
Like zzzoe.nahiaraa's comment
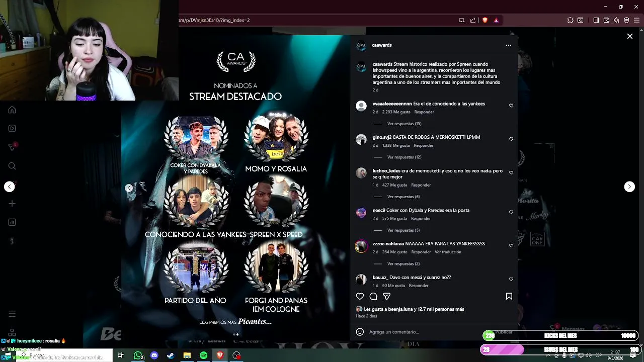coord(511,245)
